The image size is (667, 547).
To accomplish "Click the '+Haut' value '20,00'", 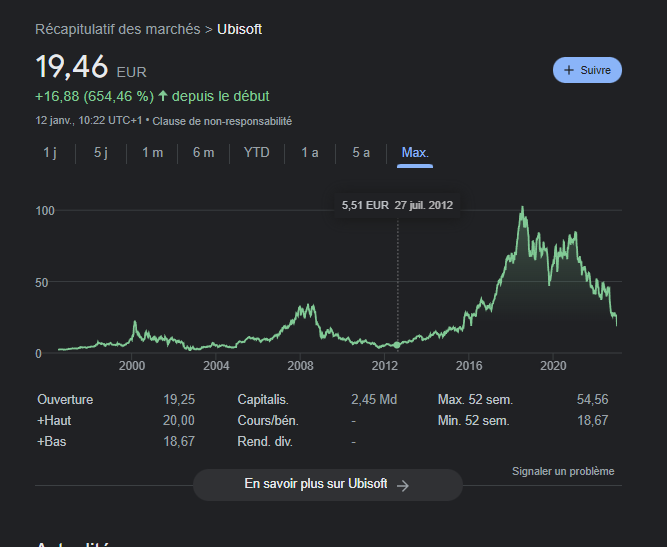I will pyautogui.click(x=179, y=420).
